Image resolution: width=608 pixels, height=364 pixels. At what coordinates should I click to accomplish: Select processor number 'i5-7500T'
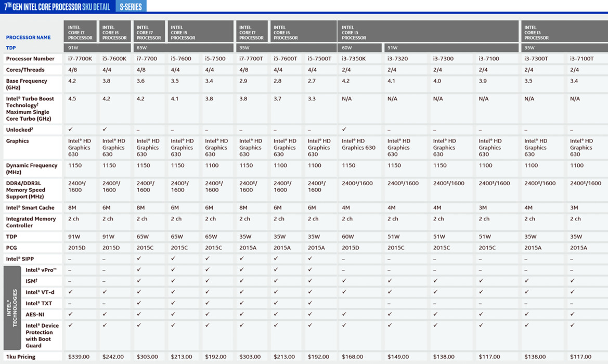pos(319,59)
